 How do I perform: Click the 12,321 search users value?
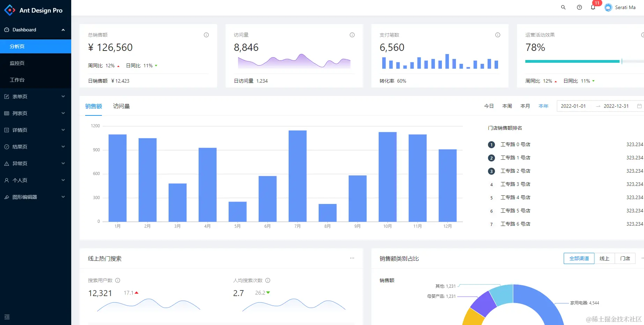coord(100,293)
